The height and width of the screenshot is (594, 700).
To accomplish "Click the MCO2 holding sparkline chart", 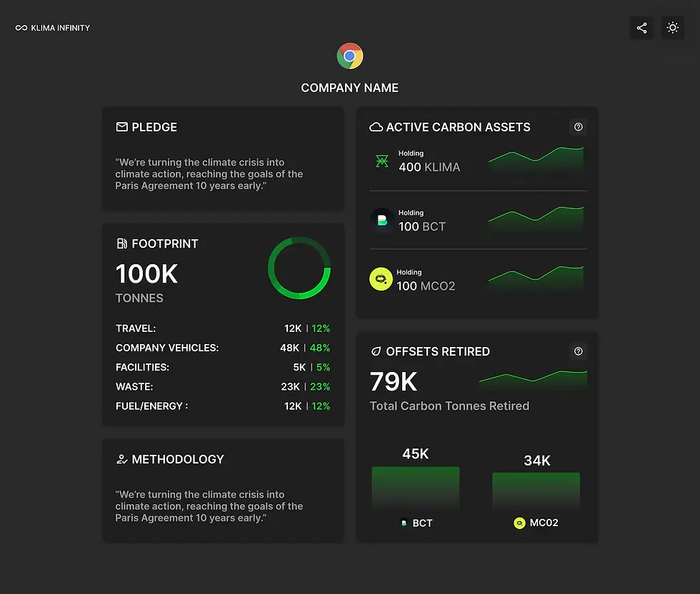I will (x=536, y=280).
